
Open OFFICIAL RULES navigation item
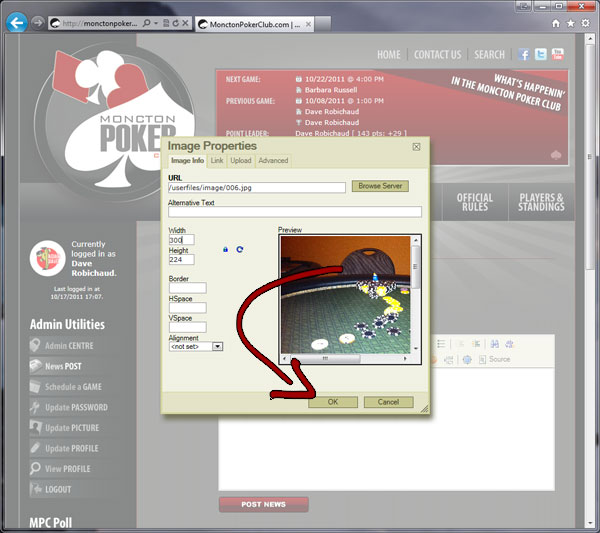(475, 202)
